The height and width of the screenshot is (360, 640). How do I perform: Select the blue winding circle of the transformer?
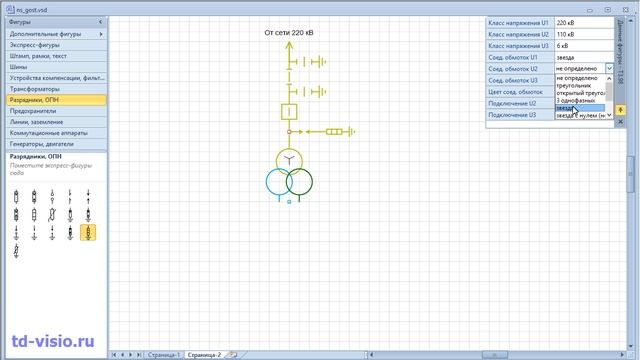(x=279, y=182)
